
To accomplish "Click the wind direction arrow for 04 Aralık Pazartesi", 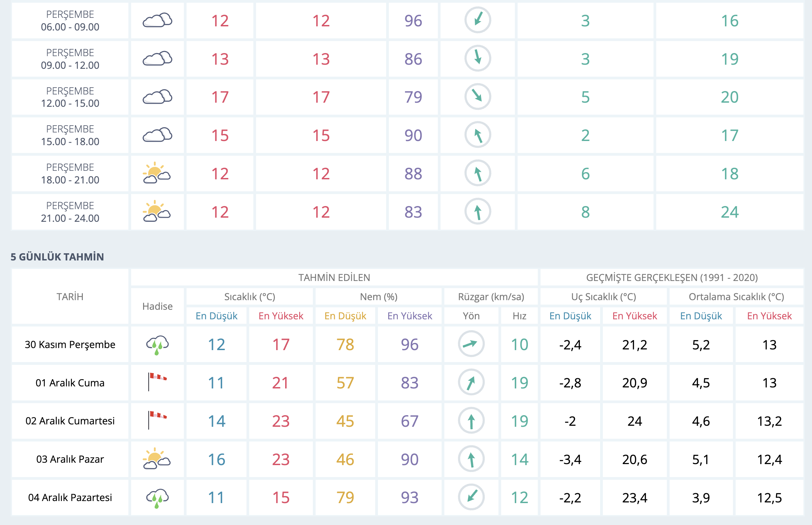I will tap(471, 497).
